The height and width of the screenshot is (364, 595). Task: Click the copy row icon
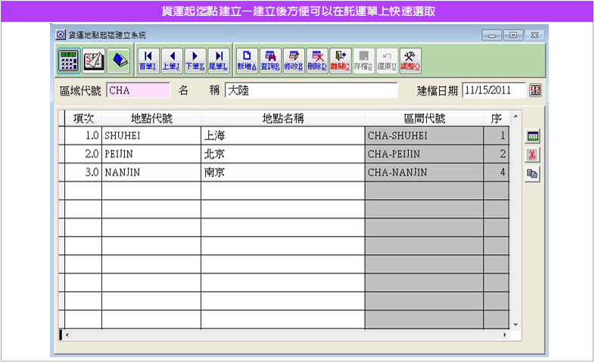coord(533,173)
